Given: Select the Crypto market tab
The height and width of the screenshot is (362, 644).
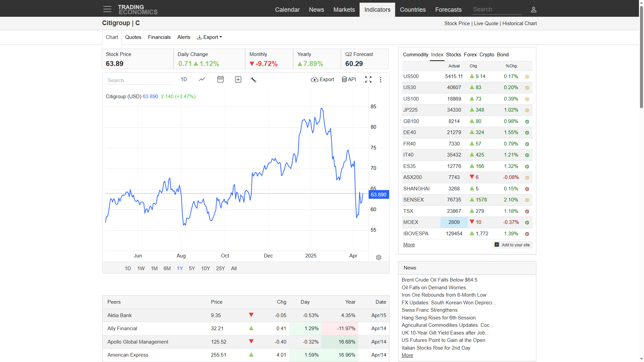Looking at the screenshot, I should (487, 55).
